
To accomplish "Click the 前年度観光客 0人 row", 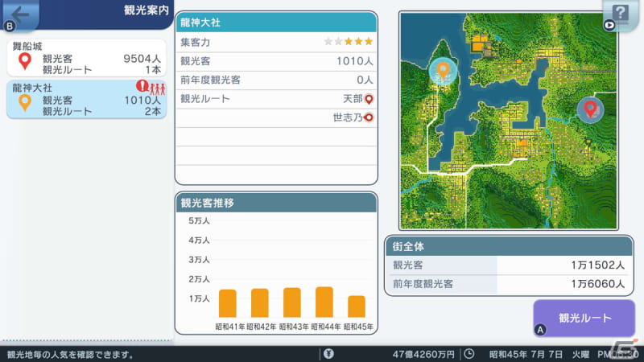I will (x=276, y=80).
